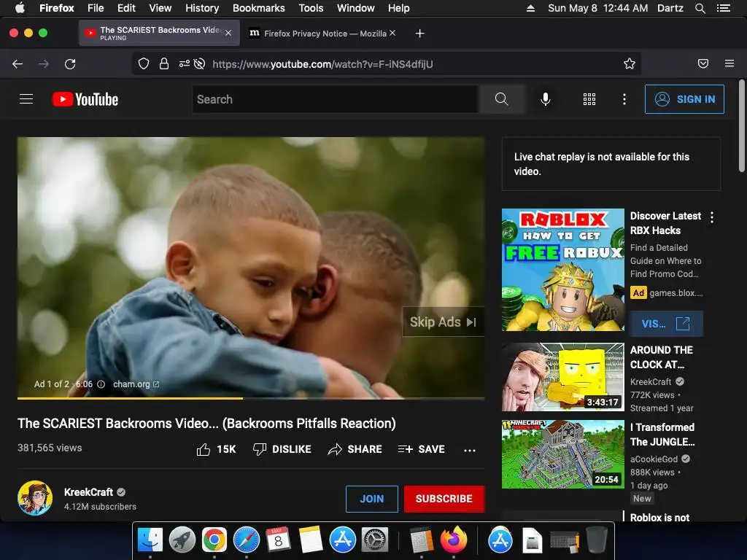
Task: Open the site permissions icon in the address bar
Action: 185,64
